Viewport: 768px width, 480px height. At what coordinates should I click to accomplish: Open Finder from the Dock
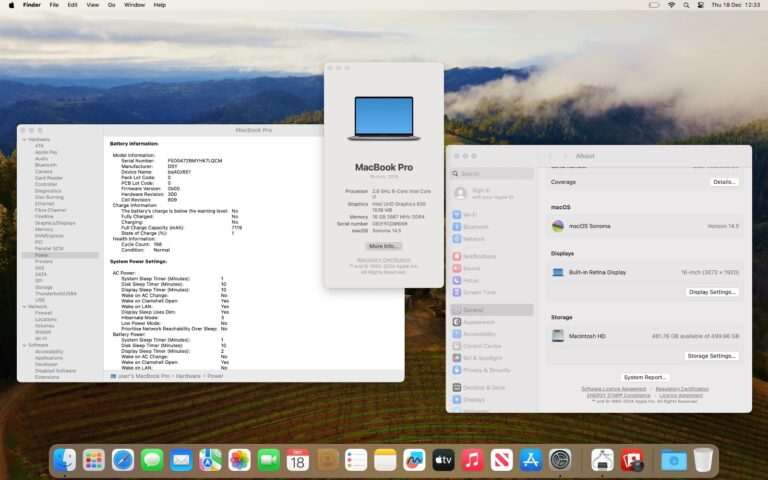tap(65, 460)
